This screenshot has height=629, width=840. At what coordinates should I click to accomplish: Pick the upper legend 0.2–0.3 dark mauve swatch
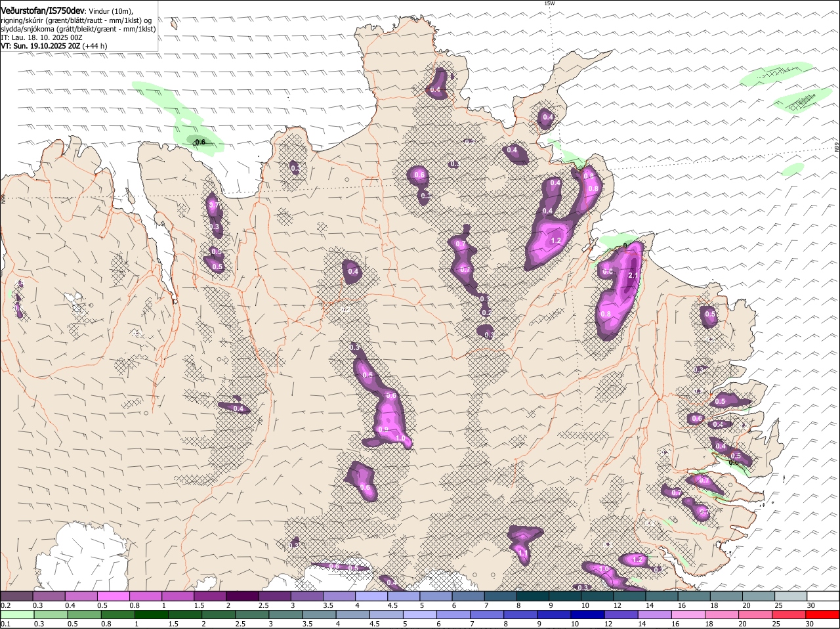[x=16, y=596]
